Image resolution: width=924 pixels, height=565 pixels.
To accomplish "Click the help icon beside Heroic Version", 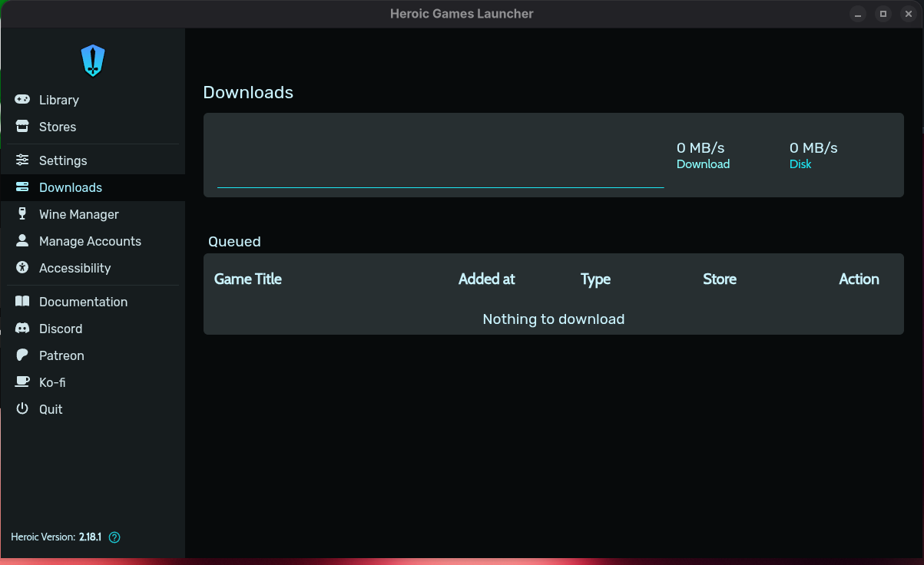I will click(114, 537).
